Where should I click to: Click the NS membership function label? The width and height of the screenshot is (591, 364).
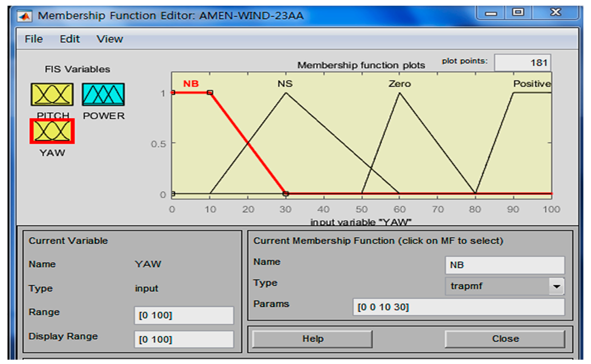285,84
